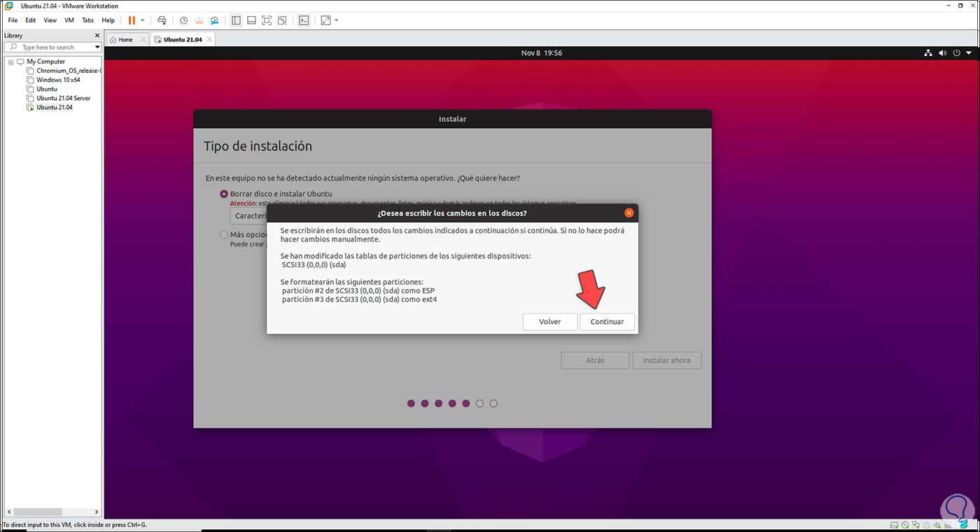This screenshot has height=532, width=980.
Task: Click the Instalar ahora button
Action: (x=667, y=360)
